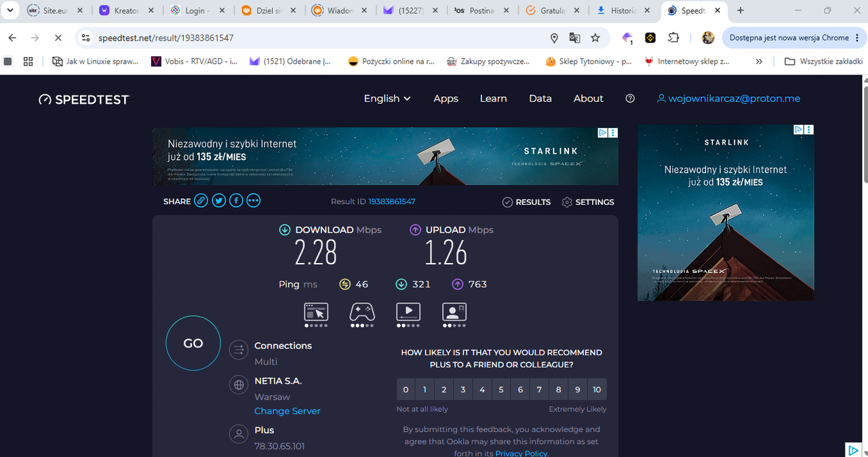The width and height of the screenshot is (868, 457).
Task: Click the upload latency icon
Action: pyautogui.click(x=458, y=284)
